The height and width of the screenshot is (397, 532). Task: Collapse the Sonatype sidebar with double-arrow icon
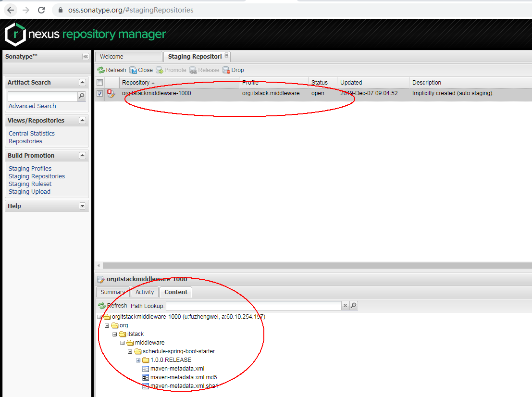pos(86,57)
